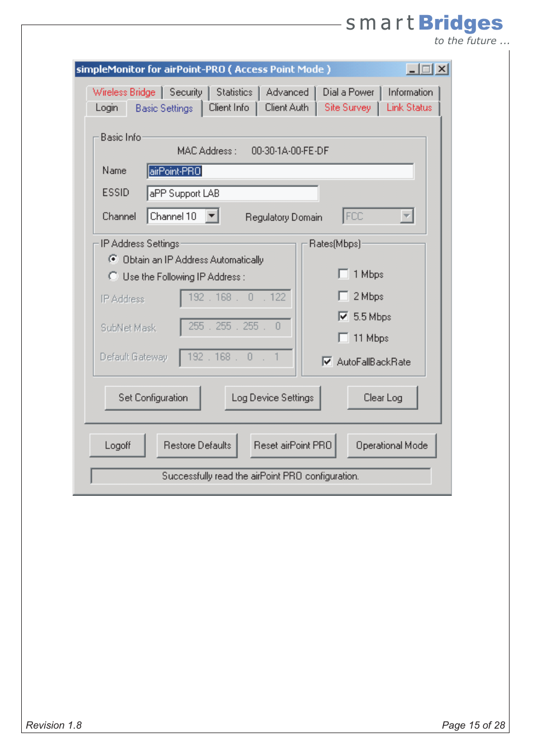
Task: Click the ESSID input field
Action: (x=232, y=193)
